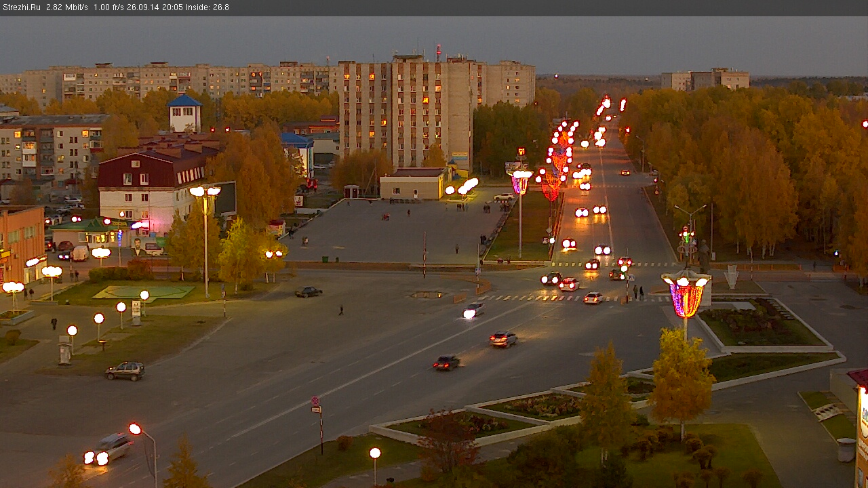Screen dimensions: 868x488
Task: Click the 20:05 time stamp
Action: pos(172,7)
